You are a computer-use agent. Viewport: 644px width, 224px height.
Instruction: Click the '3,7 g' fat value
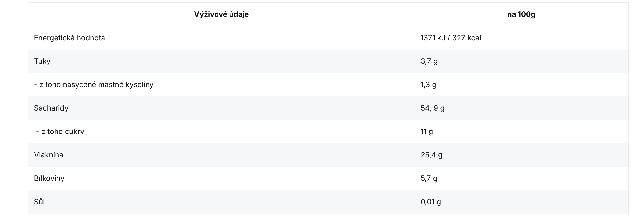[429, 61]
